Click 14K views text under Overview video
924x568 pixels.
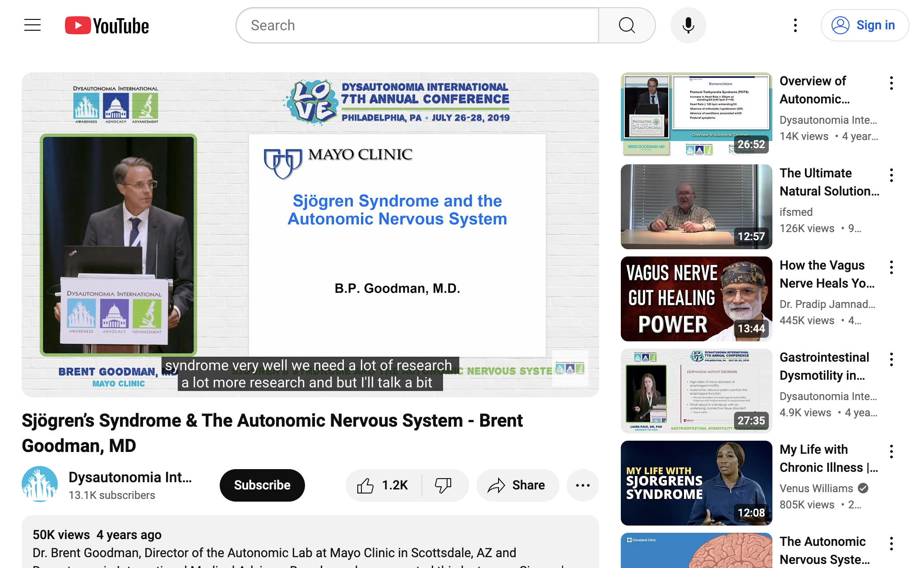(804, 136)
